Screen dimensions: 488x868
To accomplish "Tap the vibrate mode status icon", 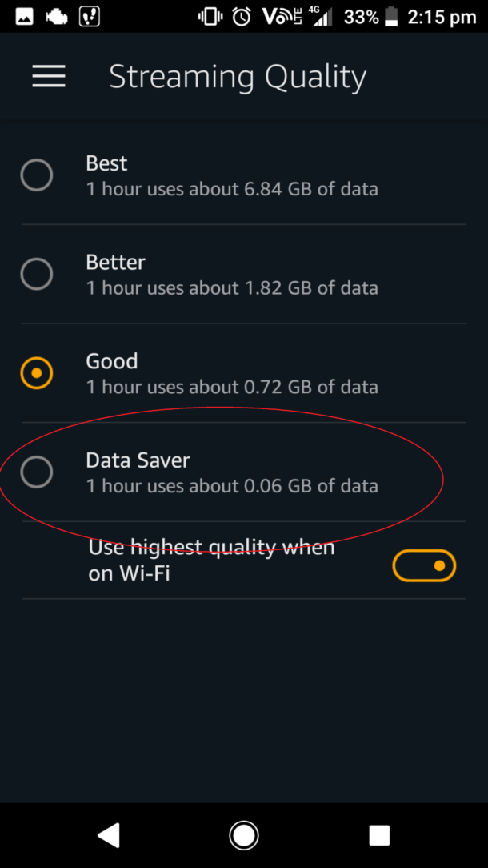I will [209, 16].
